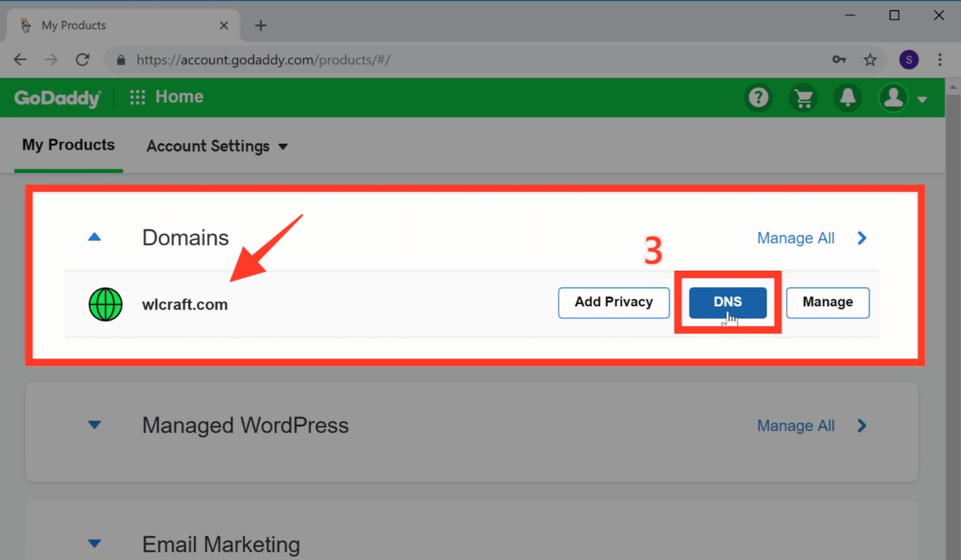Open DNS settings for wlcraft.com
This screenshot has width=961, height=560.
pyautogui.click(x=727, y=303)
